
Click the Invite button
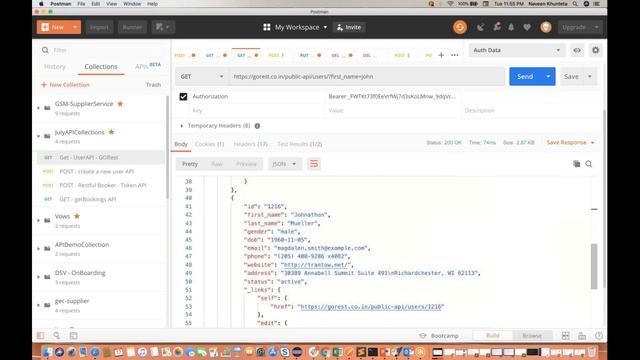pyautogui.click(x=349, y=27)
